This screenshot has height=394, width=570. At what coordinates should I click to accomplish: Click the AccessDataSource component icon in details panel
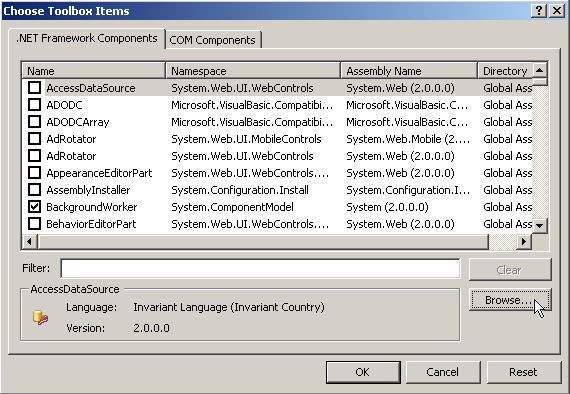coord(40,318)
